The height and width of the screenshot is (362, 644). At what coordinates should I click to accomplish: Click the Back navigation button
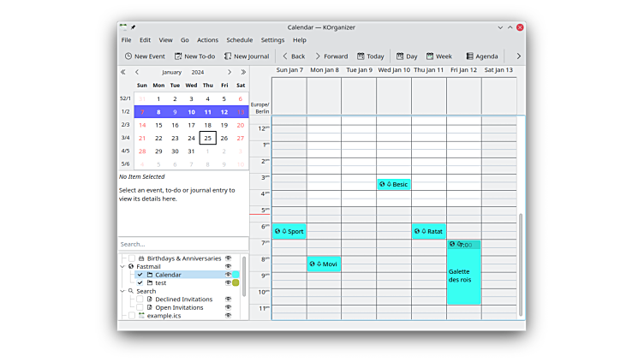(x=293, y=56)
